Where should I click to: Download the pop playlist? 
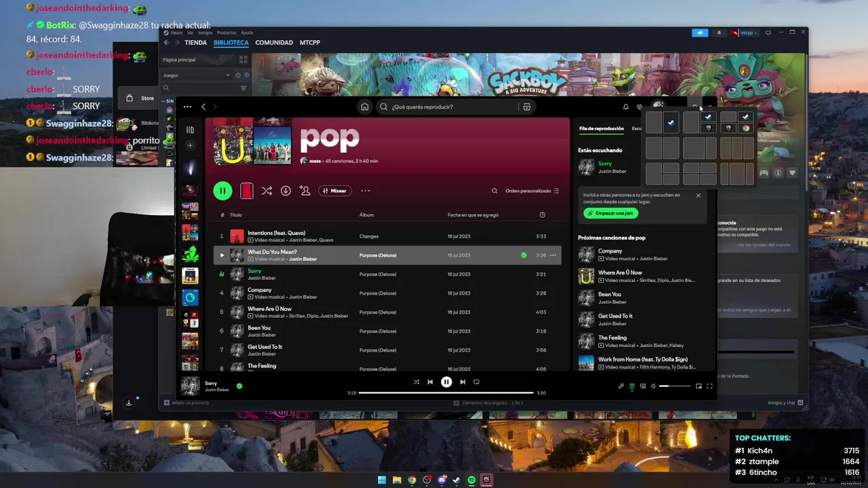(x=285, y=191)
